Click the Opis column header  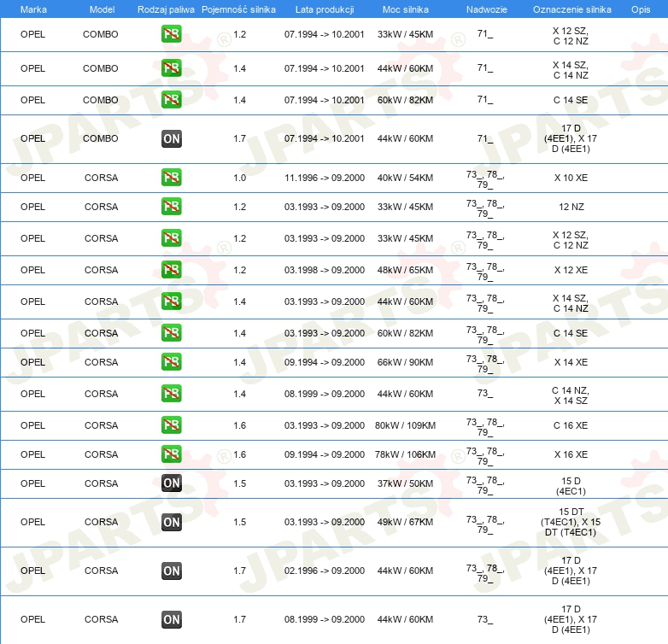[x=641, y=9]
